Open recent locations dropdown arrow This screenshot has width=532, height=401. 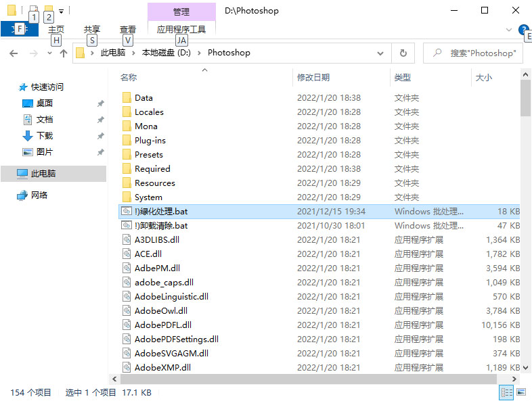(49, 53)
